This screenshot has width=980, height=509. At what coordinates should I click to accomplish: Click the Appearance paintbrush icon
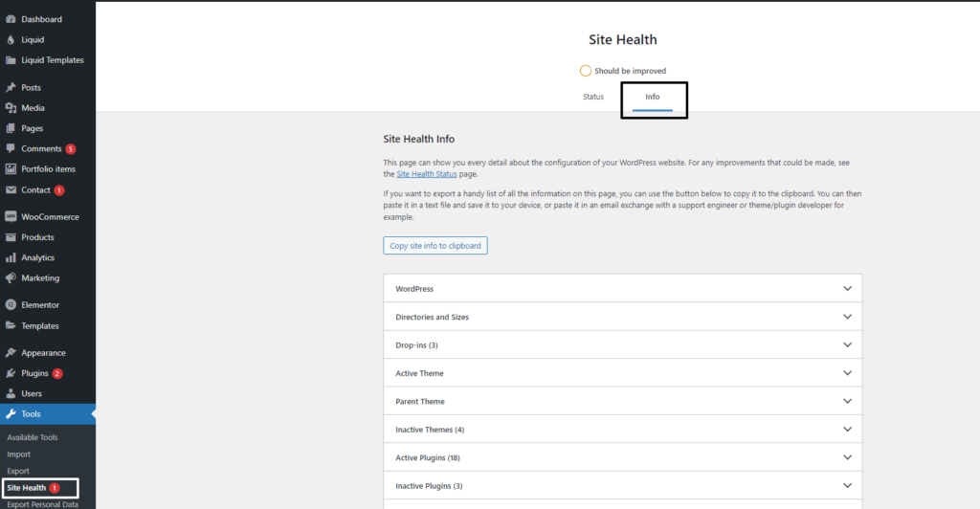11,353
